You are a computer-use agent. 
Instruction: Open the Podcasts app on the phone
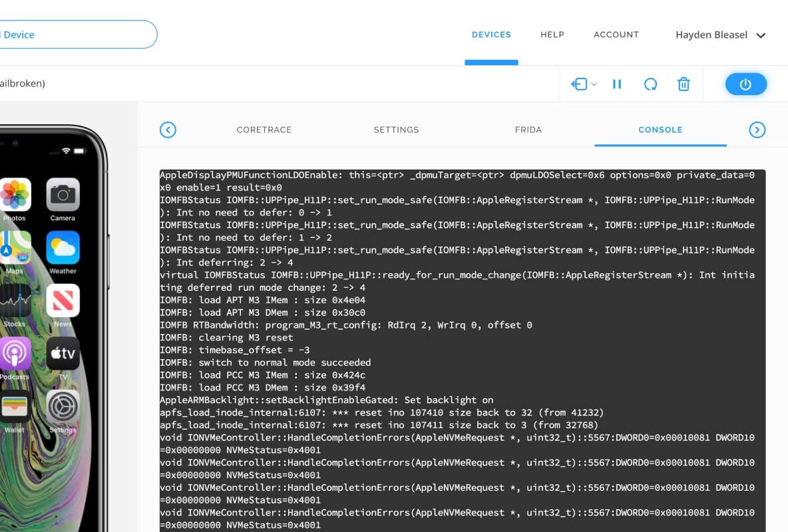(x=15, y=353)
